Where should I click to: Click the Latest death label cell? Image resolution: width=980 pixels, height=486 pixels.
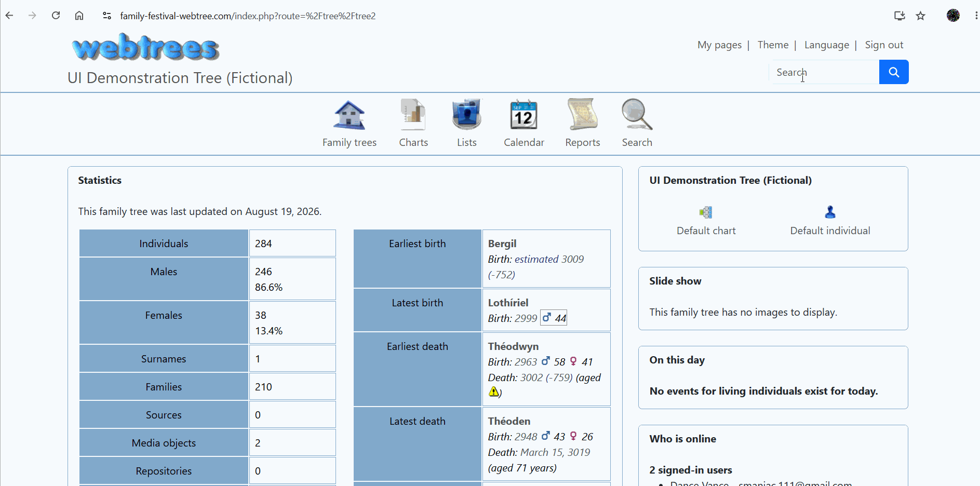(x=418, y=444)
